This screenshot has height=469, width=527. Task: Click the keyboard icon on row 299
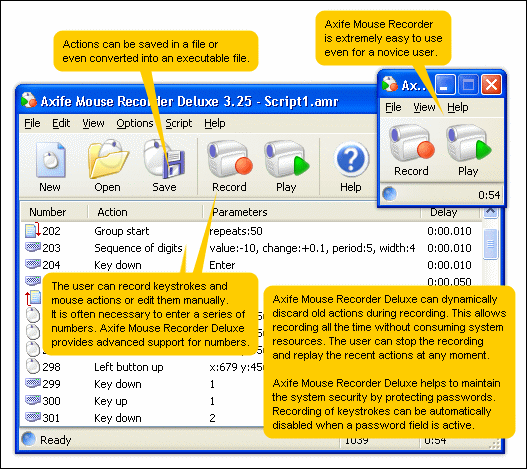point(33,383)
